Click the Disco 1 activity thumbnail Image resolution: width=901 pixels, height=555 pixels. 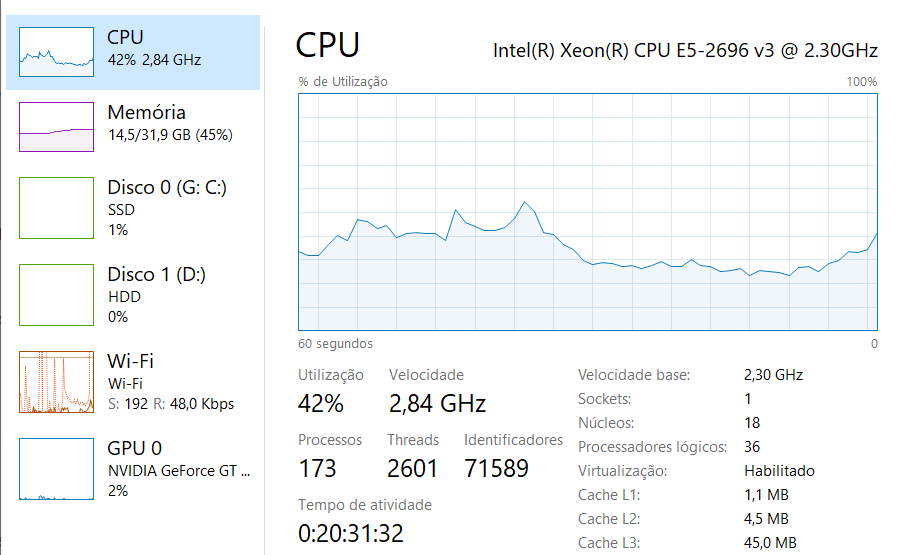click(x=58, y=295)
